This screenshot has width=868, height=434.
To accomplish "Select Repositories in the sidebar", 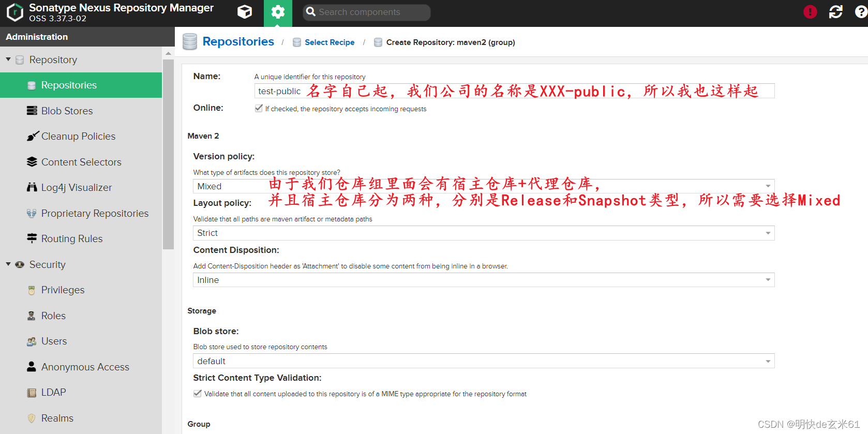I will click(81, 85).
